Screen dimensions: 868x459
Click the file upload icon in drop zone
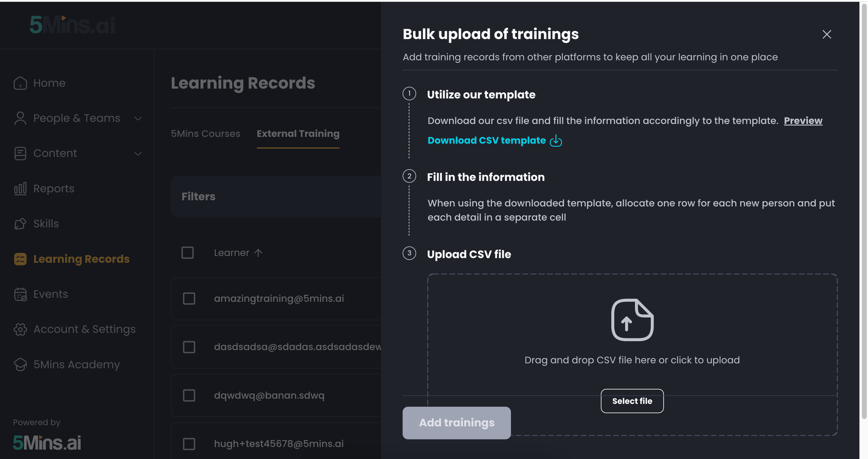coord(632,320)
